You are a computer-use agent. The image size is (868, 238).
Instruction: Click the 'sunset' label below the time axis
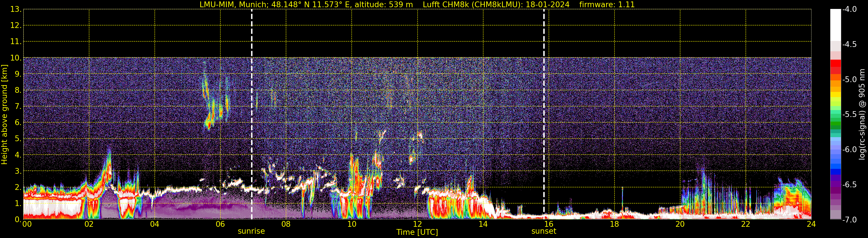tap(544, 231)
